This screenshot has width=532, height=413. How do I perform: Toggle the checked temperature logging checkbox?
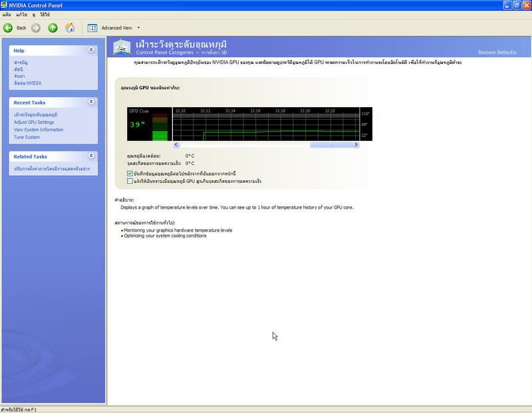click(130, 174)
